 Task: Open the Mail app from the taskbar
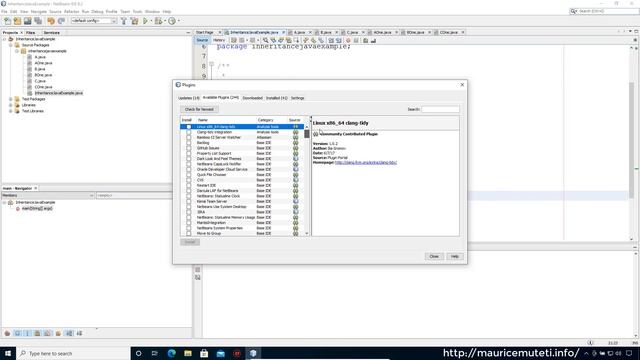point(220,353)
